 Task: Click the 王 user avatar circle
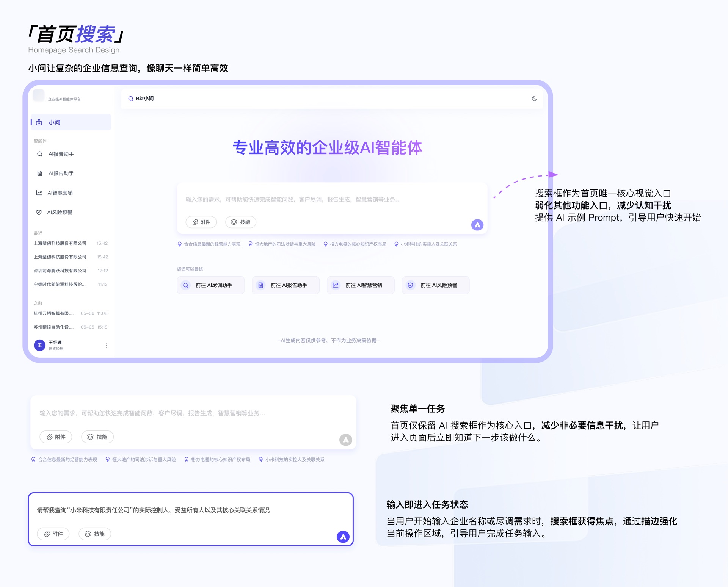39,345
